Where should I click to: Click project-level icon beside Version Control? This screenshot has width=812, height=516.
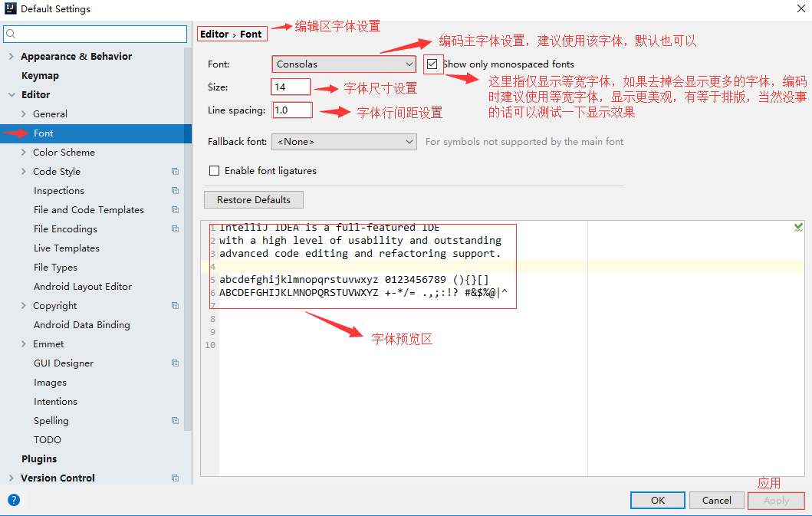[x=175, y=478]
